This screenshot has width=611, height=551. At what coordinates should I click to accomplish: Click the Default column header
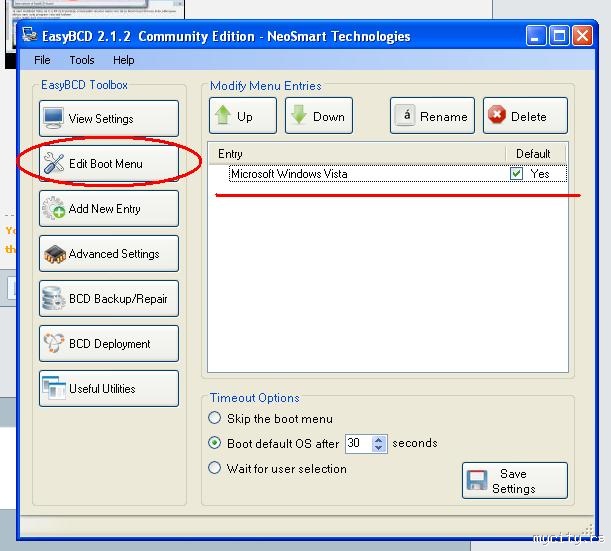[535, 154]
